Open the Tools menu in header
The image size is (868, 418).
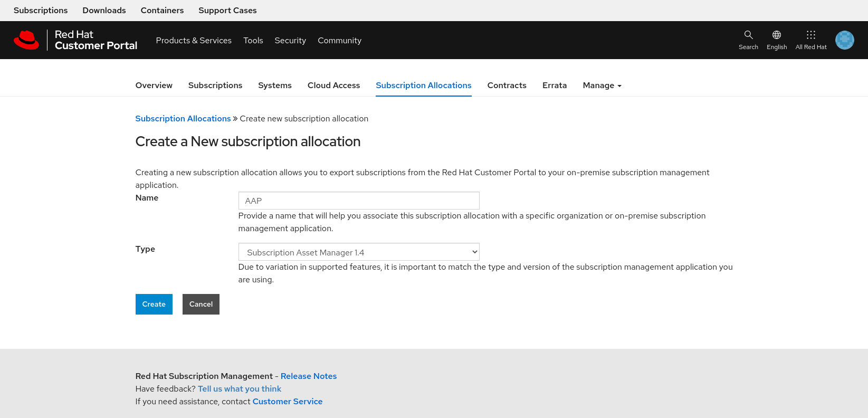(x=253, y=41)
